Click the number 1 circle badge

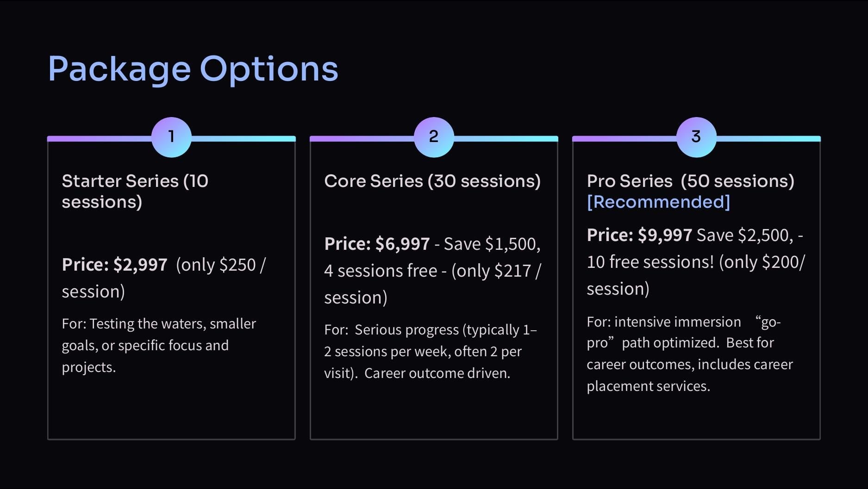tap(171, 137)
